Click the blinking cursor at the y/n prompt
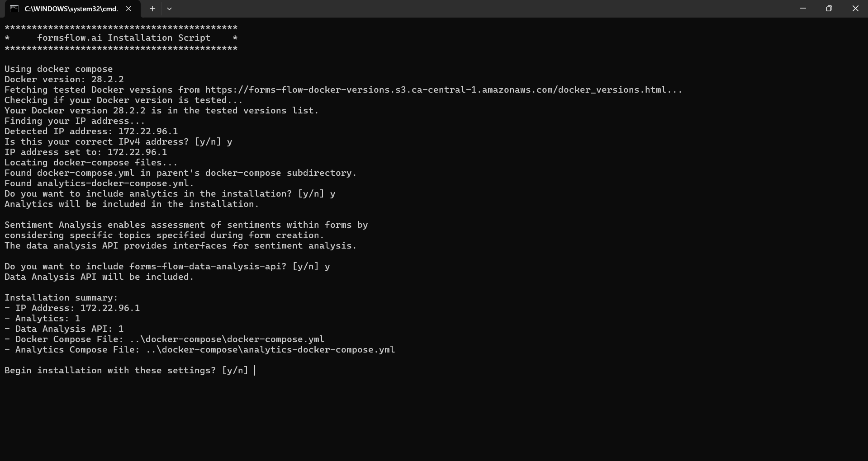 point(255,371)
